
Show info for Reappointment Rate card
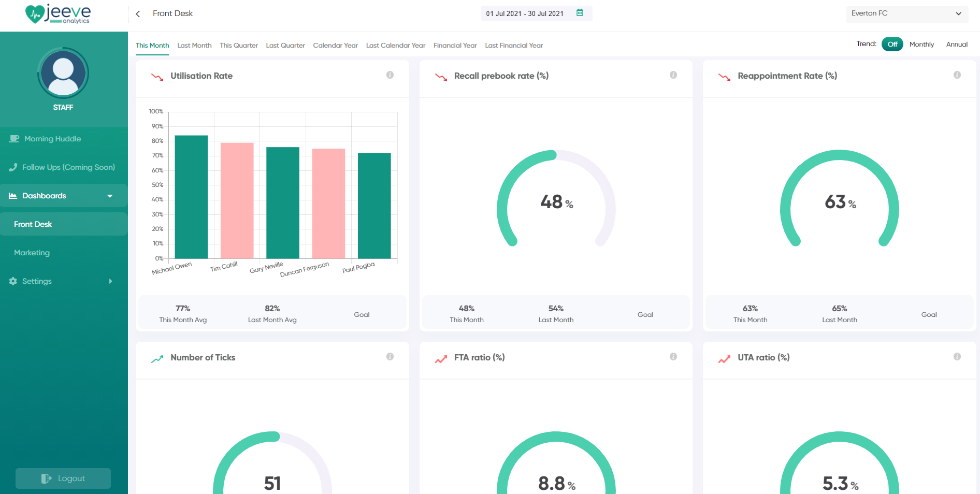[x=957, y=75]
